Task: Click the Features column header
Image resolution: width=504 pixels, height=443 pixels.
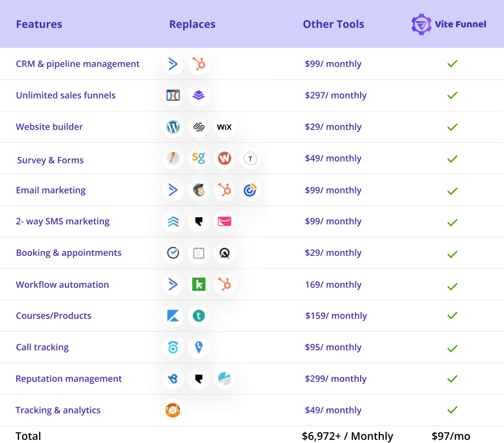Action: click(x=39, y=24)
